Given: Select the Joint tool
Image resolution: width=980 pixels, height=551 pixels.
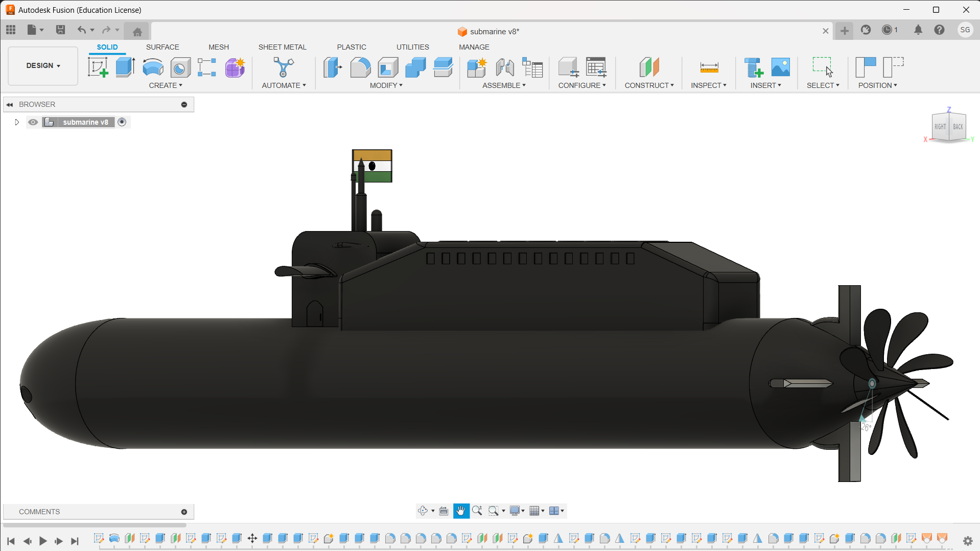Looking at the screenshot, I should click(x=505, y=67).
